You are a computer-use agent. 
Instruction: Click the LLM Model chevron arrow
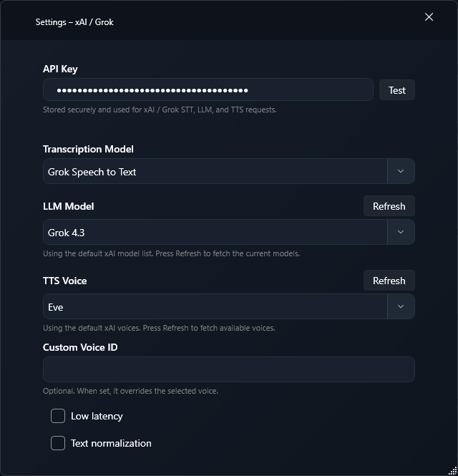(x=401, y=232)
